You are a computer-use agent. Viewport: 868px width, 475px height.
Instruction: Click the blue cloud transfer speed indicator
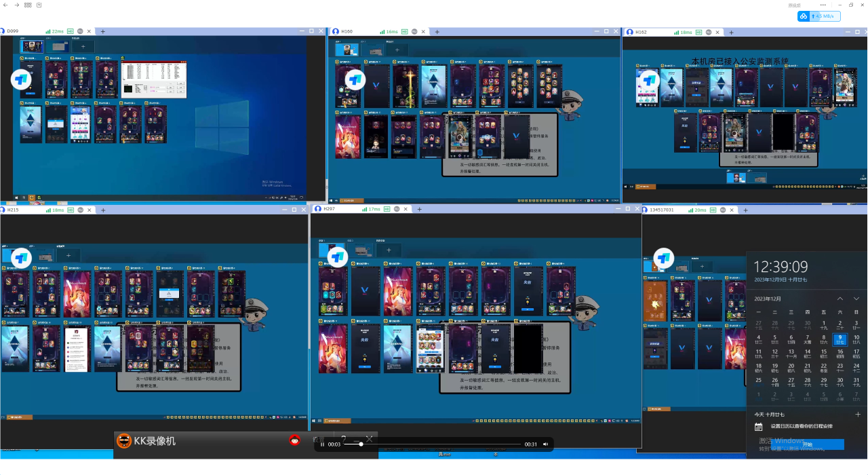click(x=818, y=16)
